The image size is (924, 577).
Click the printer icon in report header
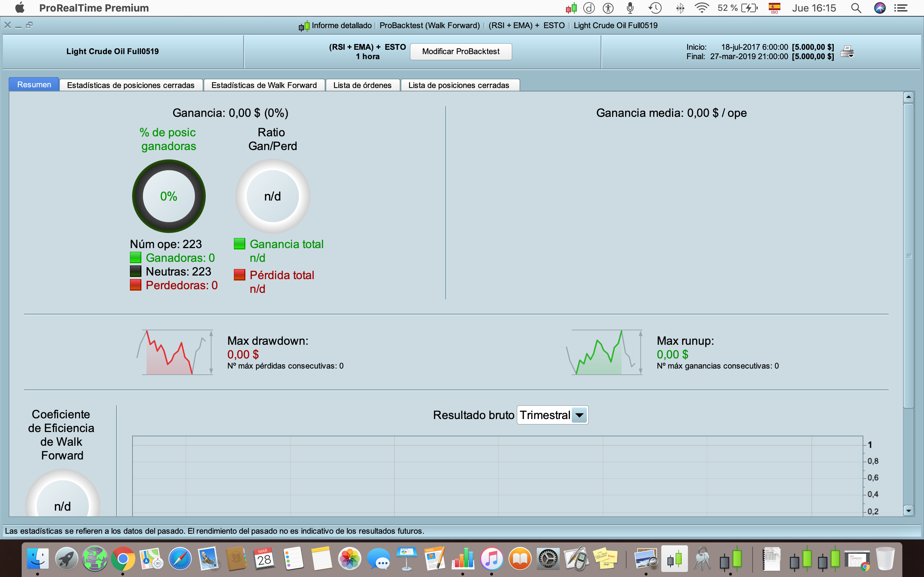coord(846,51)
